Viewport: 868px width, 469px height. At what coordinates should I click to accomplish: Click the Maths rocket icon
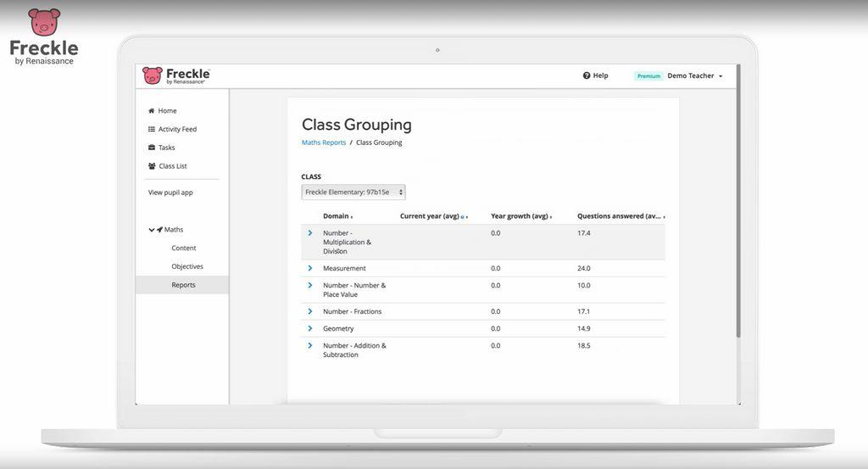[x=159, y=229]
